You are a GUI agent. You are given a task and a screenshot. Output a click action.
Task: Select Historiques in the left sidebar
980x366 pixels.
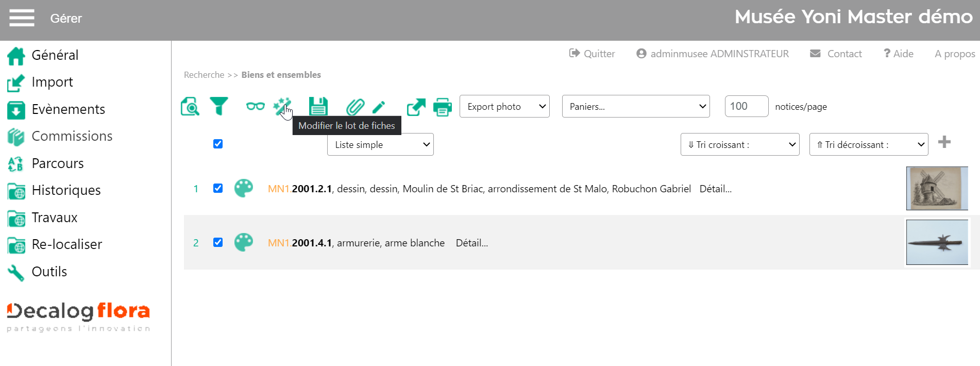[x=66, y=190]
